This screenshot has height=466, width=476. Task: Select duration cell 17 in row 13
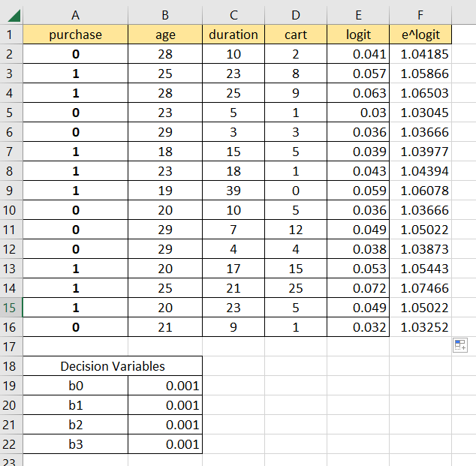pyautogui.click(x=233, y=269)
